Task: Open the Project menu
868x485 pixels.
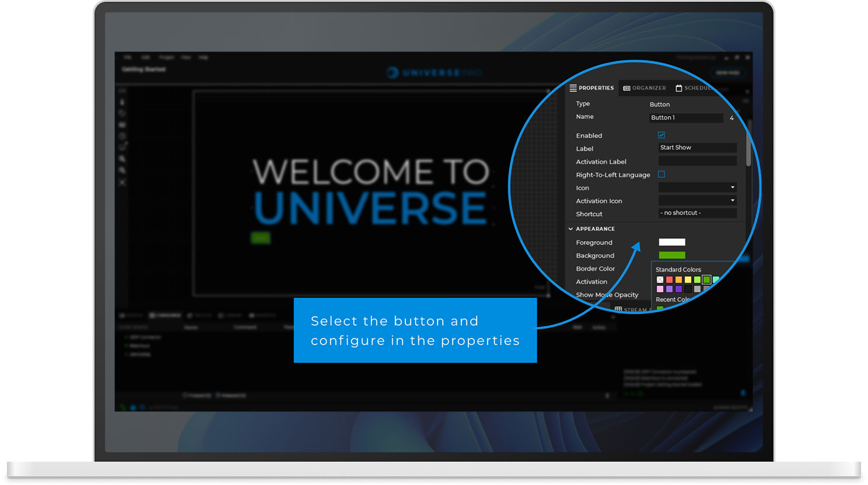Action: [167, 57]
